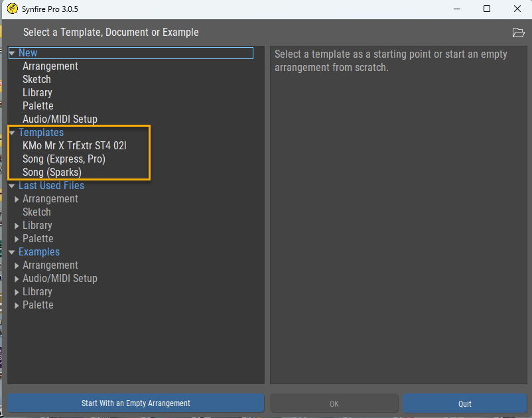The height and width of the screenshot is (418, 532).
Task: Choose Palette in the New section
Action: click(x=38, y=106)
